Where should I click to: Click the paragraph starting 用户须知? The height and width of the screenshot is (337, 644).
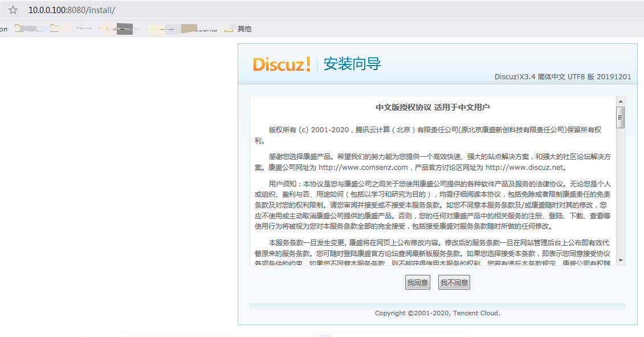433,205
